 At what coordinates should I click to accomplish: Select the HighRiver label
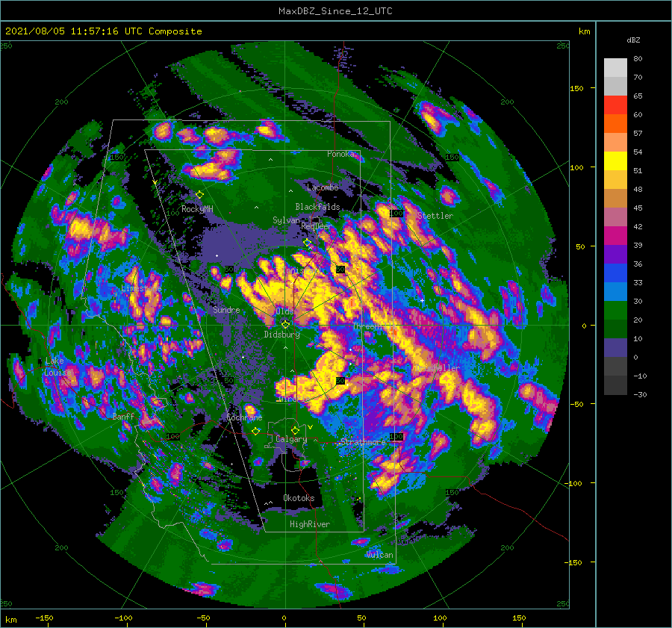click(x=310, y=524)
